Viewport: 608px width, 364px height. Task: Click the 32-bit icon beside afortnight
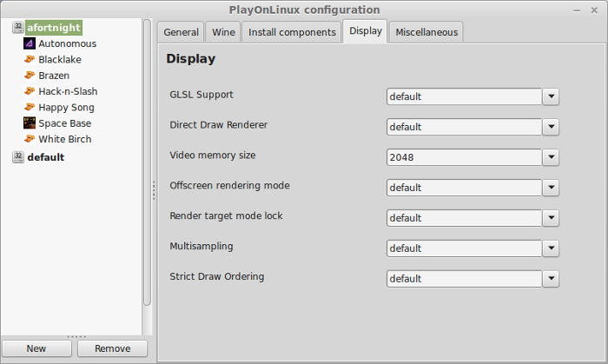tap(18, 27)
